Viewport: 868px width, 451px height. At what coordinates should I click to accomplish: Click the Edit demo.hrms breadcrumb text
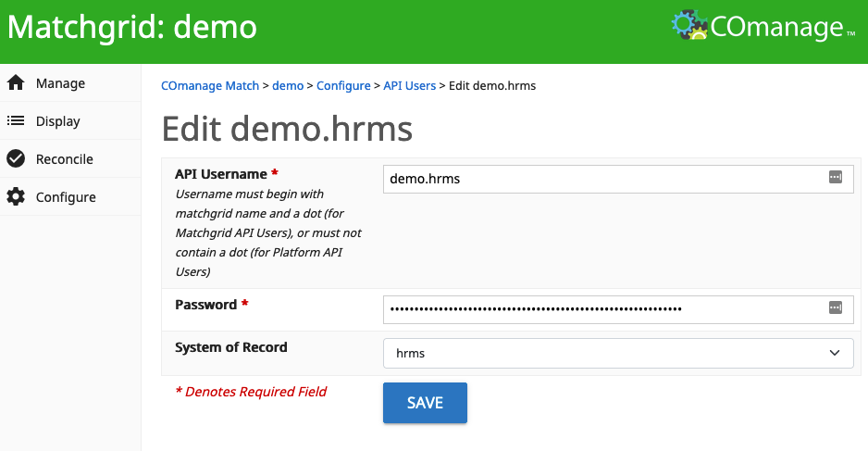point(492,86)
